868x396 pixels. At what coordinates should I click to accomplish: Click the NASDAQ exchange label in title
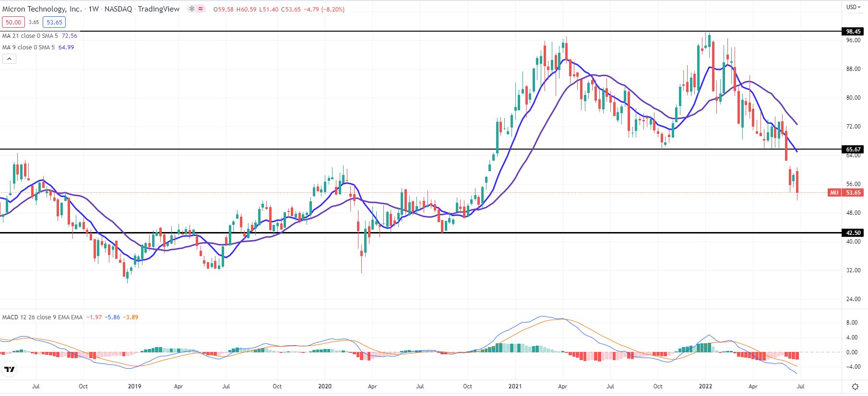click(119, 9)
